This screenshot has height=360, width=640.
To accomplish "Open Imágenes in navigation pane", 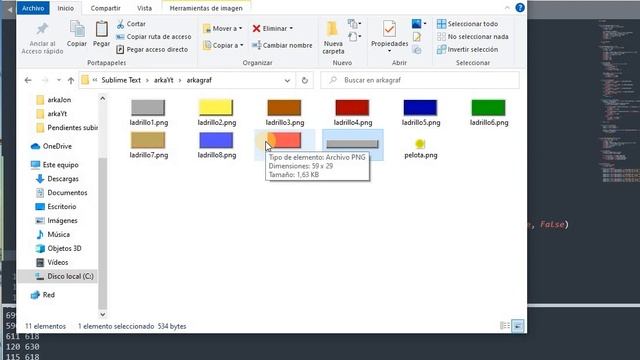I will tap(56, 220).
